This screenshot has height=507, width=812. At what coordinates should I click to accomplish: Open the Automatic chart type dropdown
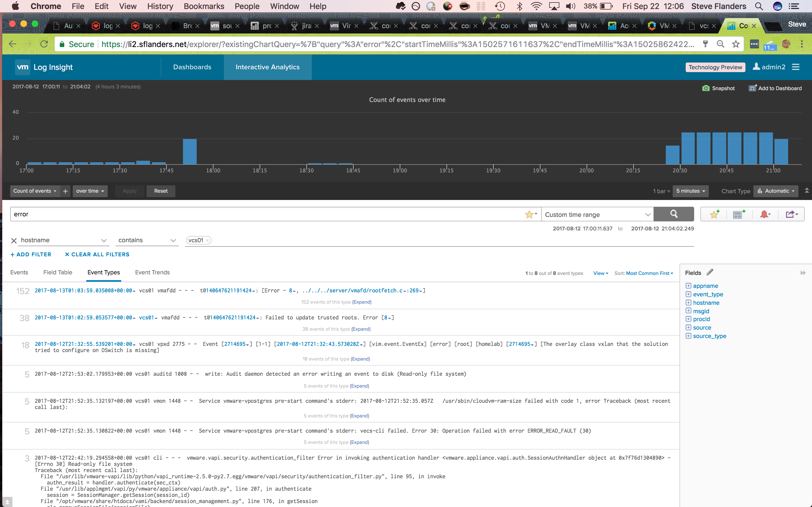(x=776, y=191)
